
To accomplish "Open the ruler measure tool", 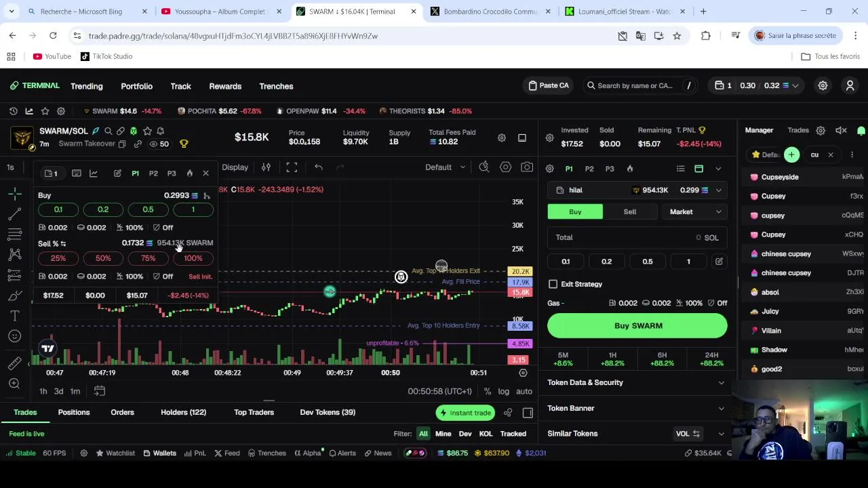I will (14, 364).
